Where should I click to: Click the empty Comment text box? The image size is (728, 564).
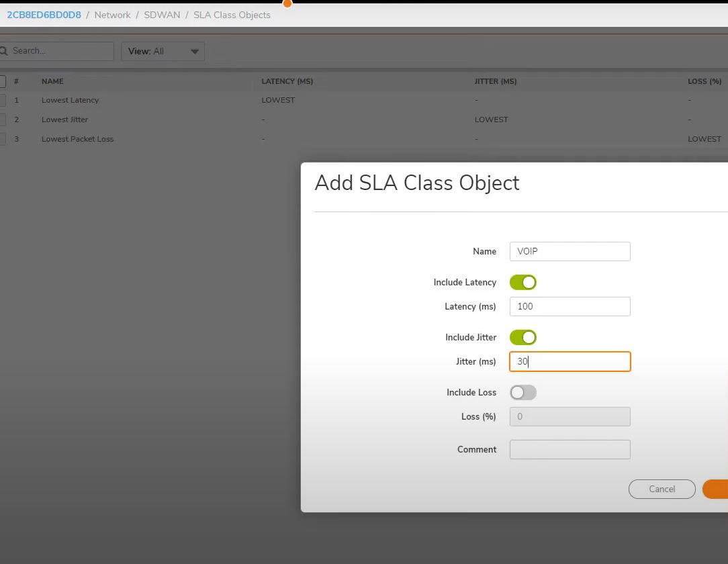570,449
